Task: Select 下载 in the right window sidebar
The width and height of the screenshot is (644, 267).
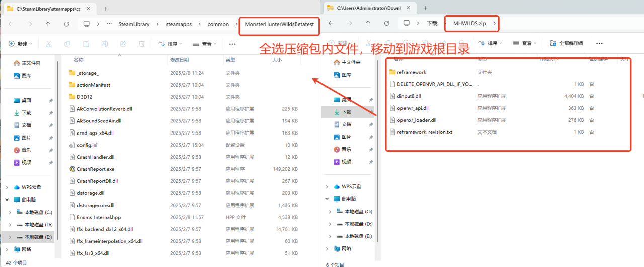Action: (346, 112)
